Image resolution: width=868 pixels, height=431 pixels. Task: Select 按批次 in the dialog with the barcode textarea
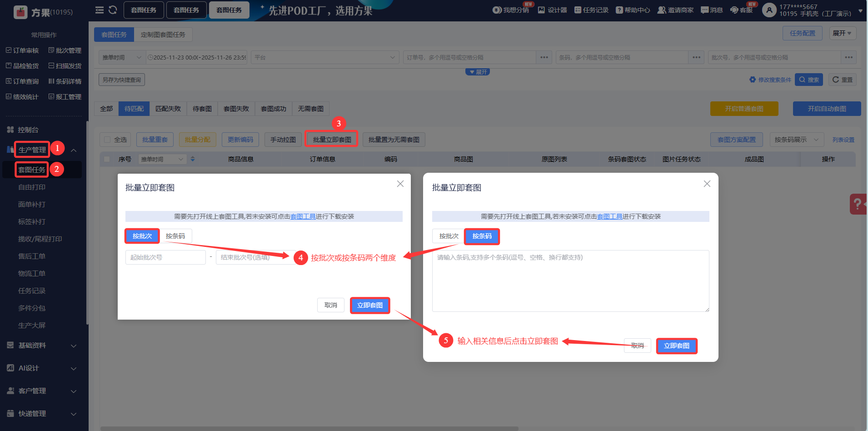pyautogui.click(x=449, y=236)
